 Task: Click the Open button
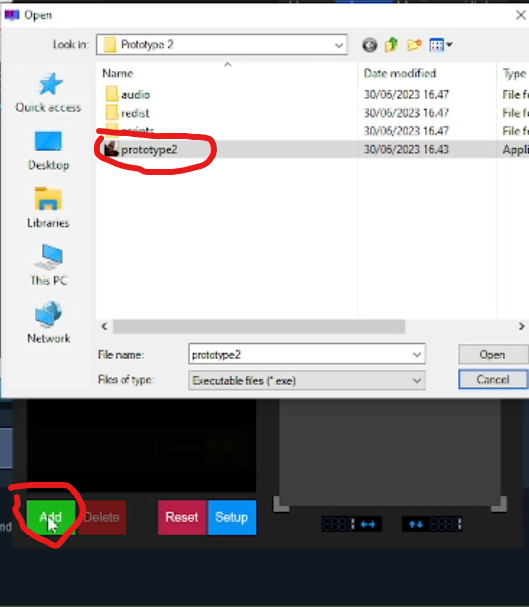point(493,355)
